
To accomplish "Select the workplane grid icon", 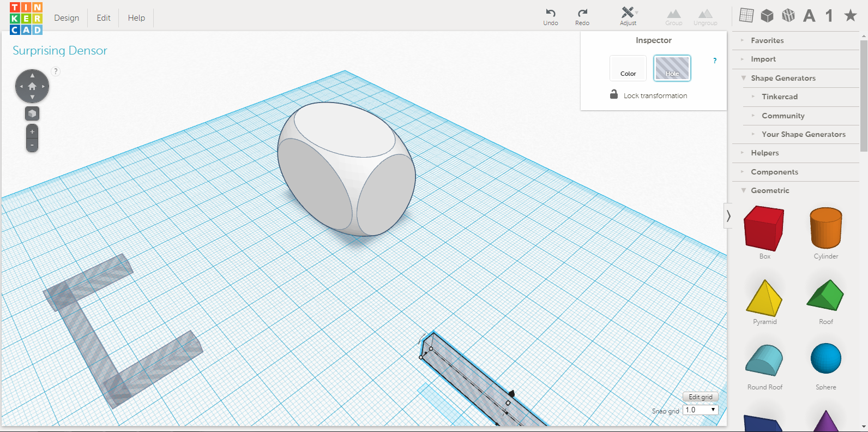I will click(x=746, y=15).
